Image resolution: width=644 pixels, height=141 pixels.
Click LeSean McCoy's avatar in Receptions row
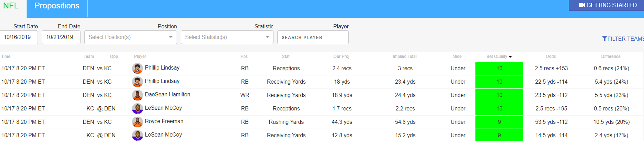pos(137,109)
